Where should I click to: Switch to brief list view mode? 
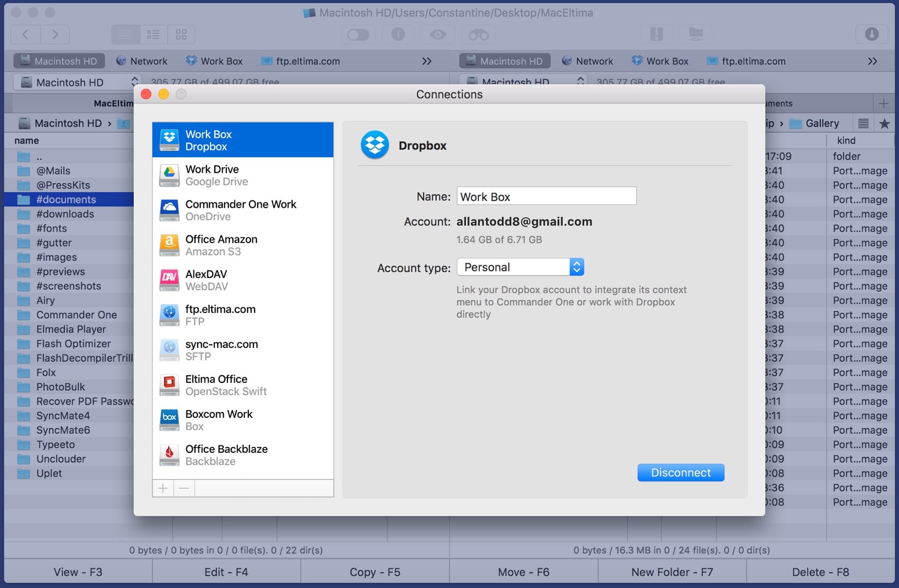coord(153,34)
